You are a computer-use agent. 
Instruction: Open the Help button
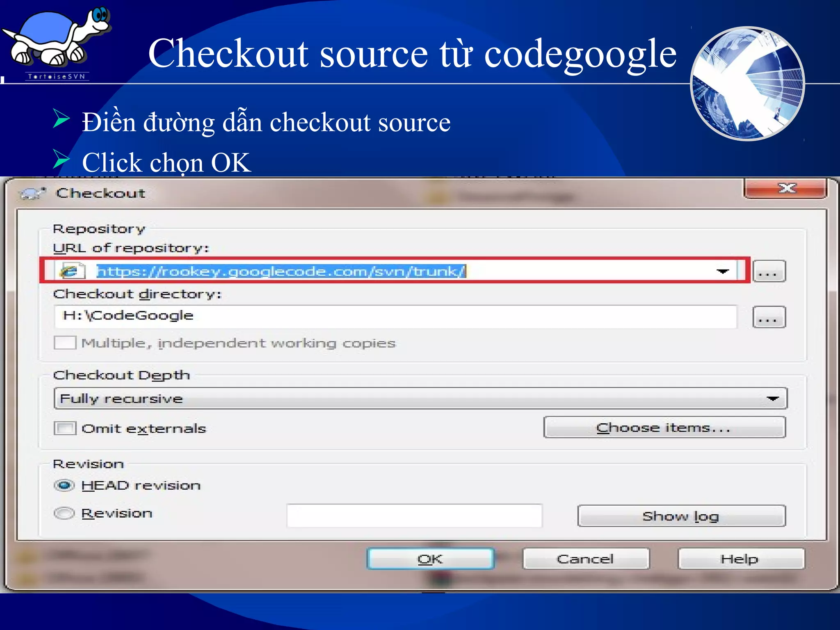pos(741,559)
